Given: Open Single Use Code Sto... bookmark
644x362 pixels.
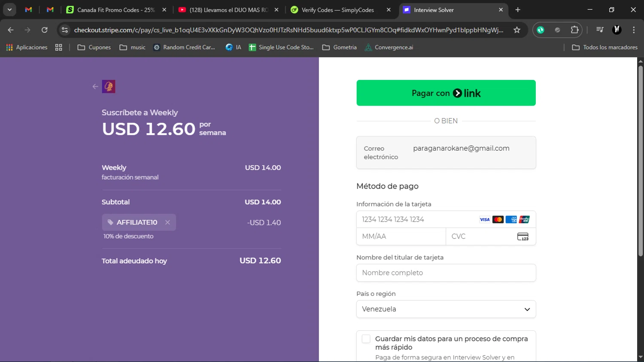Looking at the screenshot, I should (281, 47).
